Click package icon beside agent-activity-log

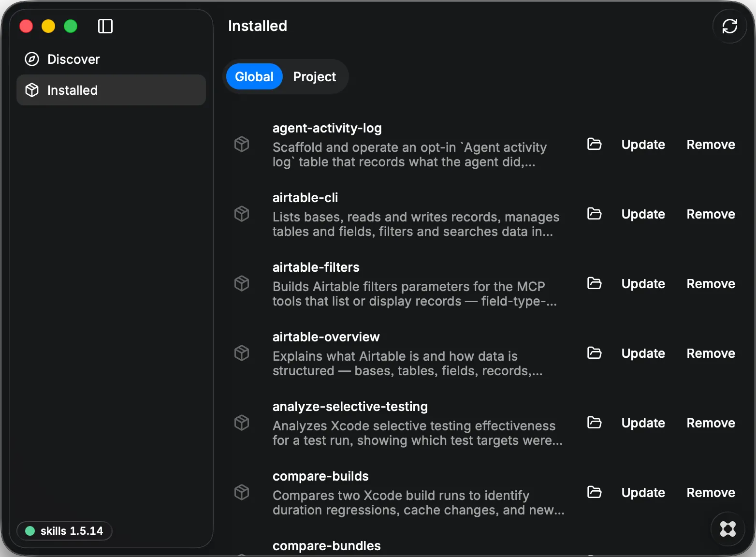click(x=242, y=144)
